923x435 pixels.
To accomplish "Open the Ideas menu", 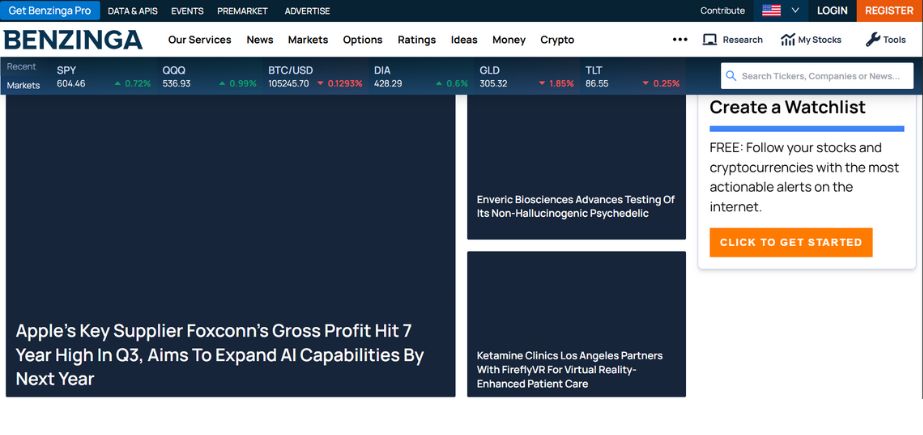I will (x=464, y=39).
